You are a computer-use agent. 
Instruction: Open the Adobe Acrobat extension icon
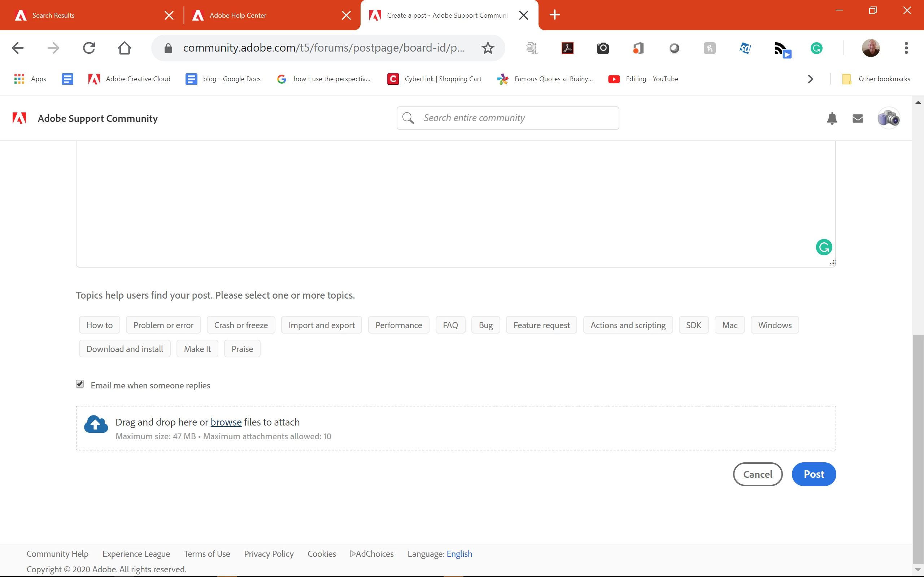pyautogui.click(x=567, y=48)
